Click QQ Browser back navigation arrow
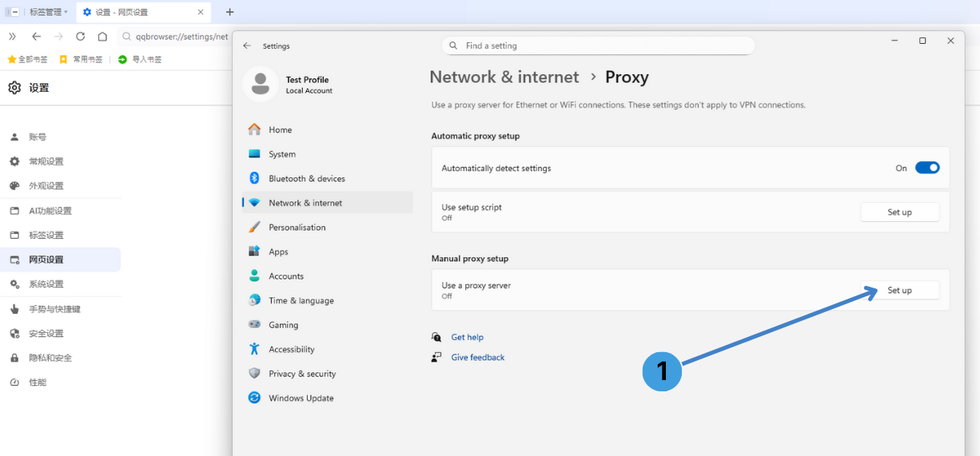This screenshot has width=980, height=456. click(x=36, y=36)
